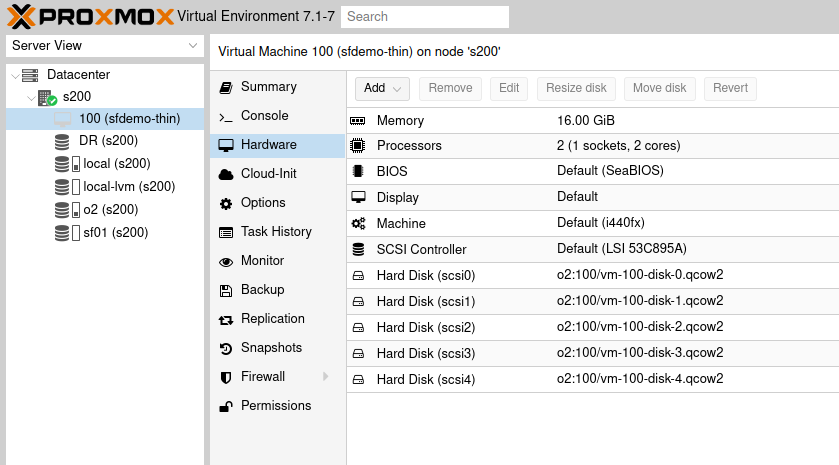The image size is (839, 465).
Task: Click the Replication arrows icon
Action: tap(226, 320)
